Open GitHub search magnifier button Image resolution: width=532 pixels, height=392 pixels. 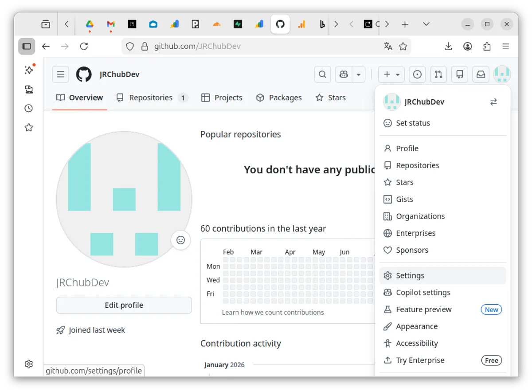323,74
